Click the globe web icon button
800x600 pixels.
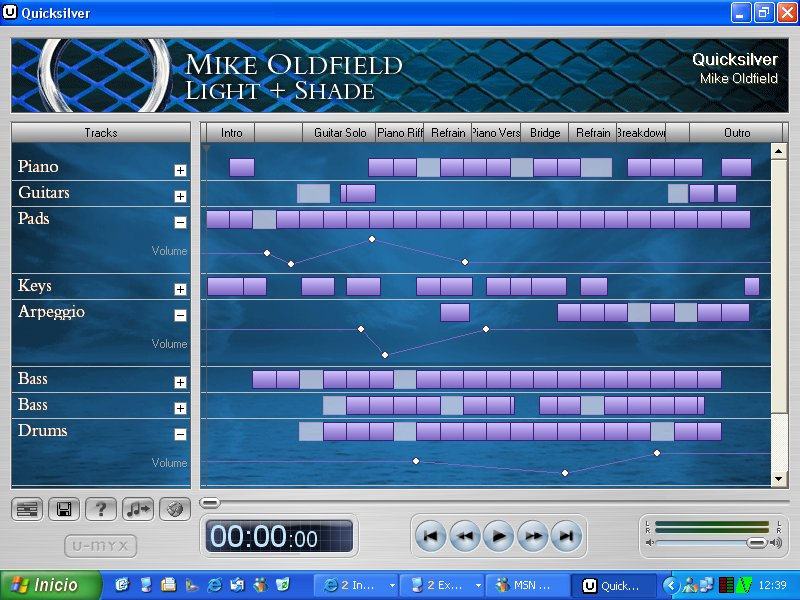(175, 509)
